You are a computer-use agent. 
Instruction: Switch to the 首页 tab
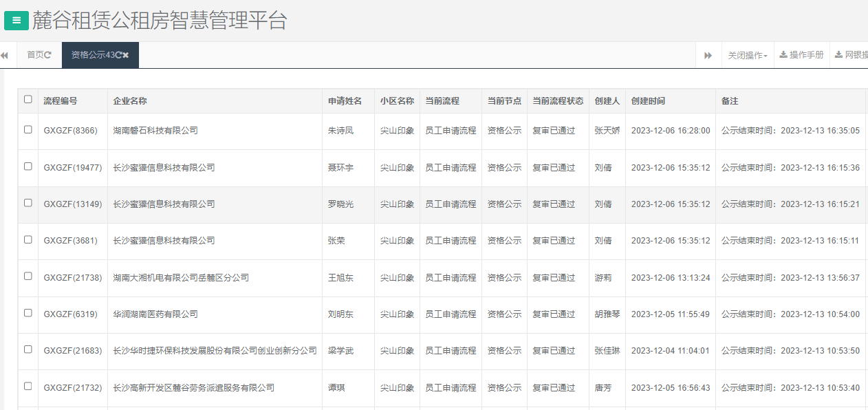click(x=34, y=54)
